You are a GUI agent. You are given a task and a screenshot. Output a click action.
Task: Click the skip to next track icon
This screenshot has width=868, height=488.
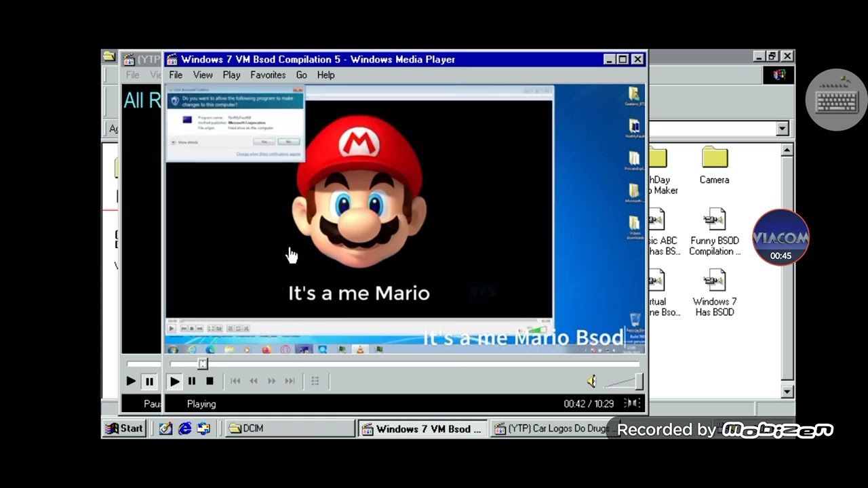(290, 382)
